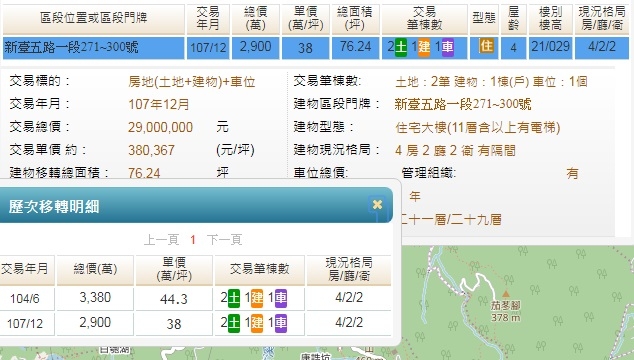Click 4/2/2 layout in 104/6 row
The height and width of the screenshot is (360, 634).
(x=349, y=298)
